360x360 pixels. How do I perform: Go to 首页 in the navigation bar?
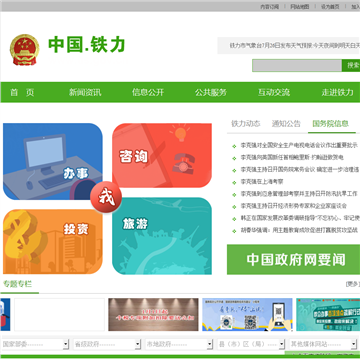coord(22,92)
